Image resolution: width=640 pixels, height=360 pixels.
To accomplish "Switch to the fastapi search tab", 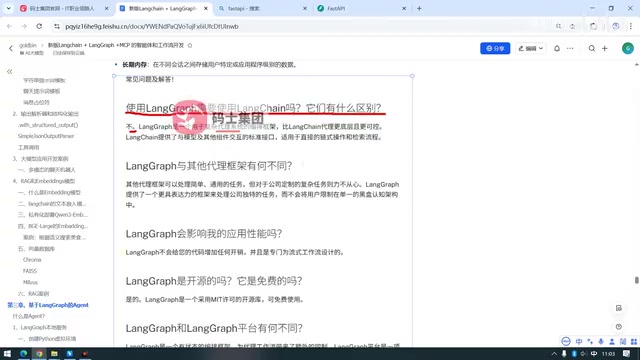I will pyautogui.click(x=262, y=8).
